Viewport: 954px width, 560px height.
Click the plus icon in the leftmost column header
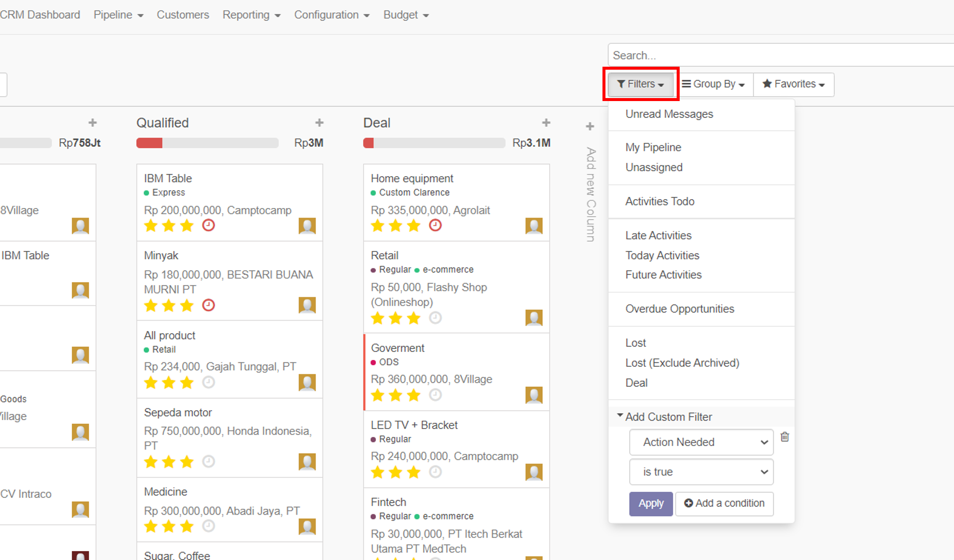click(93, 122)
